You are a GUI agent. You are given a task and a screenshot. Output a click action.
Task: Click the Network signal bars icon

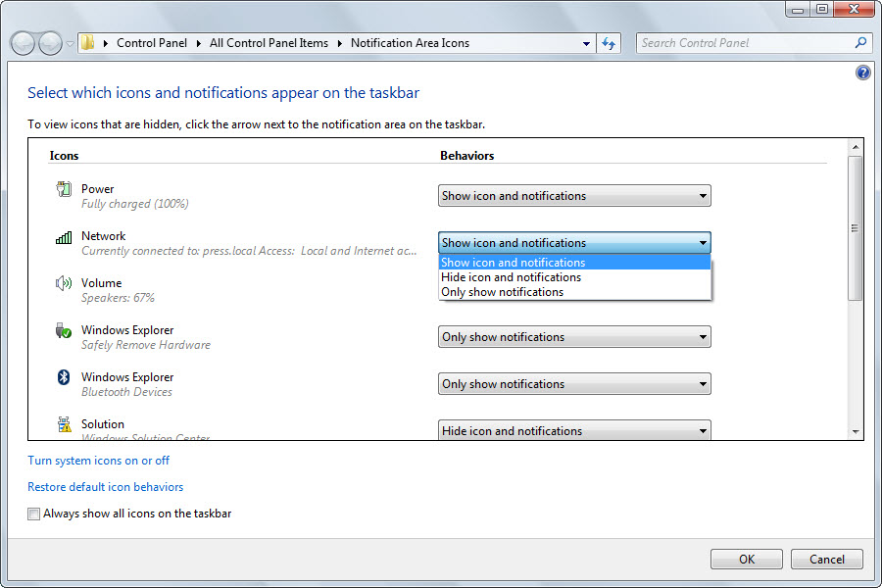click(64, 237)
